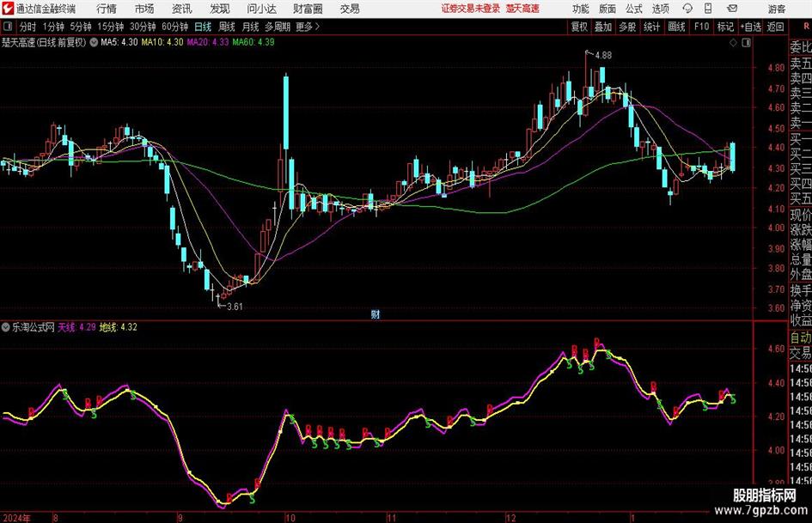Open the 财富圈 menu
This screenshot has height=523, width=812.
[x=308, y=9]
